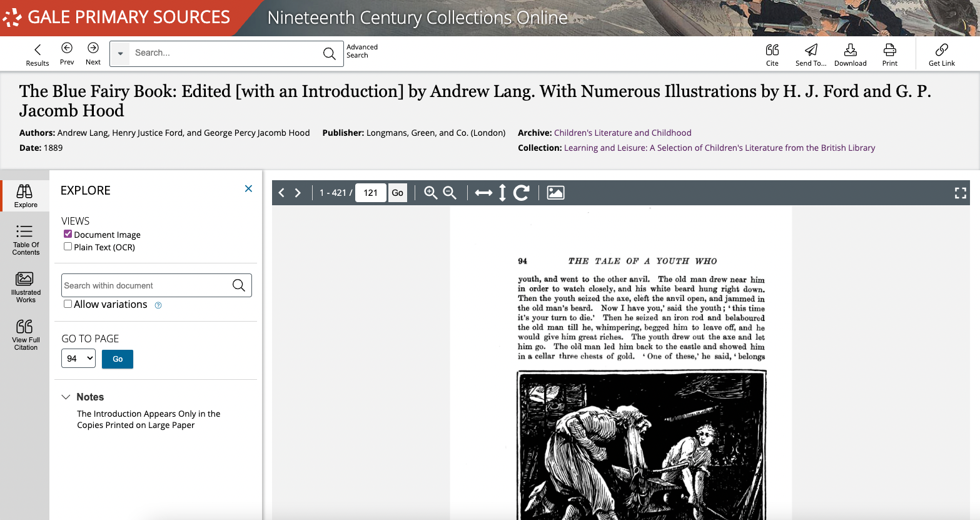980x520 pixels.
Task: Click the note text "The Introduction Appears Only in the"
Action: (x=149, y=414)
